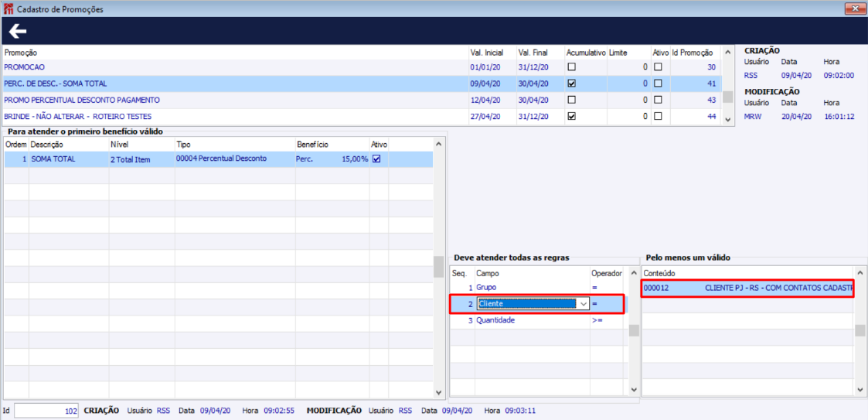Uncheck Acumulativo for BRINDE - NÃO ALTERAR row
The height and width of the screenshot is (420, 868).
(572, 117)
